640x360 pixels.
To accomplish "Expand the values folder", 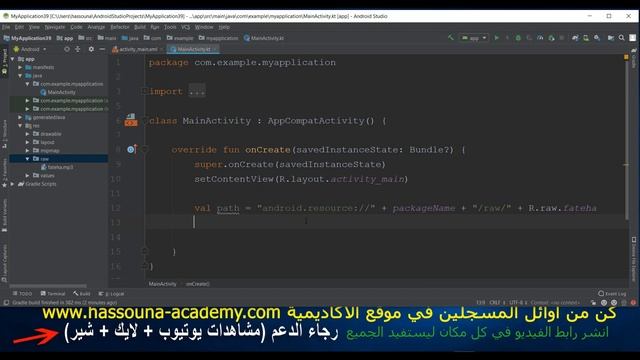I will pyautogui.click(x=27, y=176).
